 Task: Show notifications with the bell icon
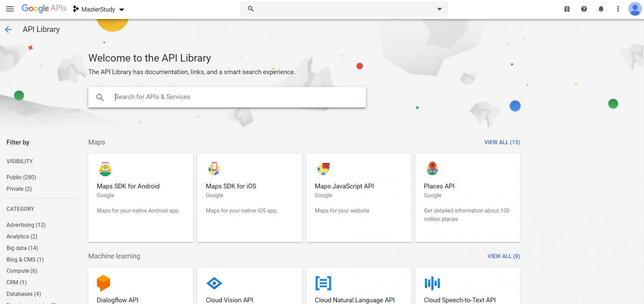point(601,9)
